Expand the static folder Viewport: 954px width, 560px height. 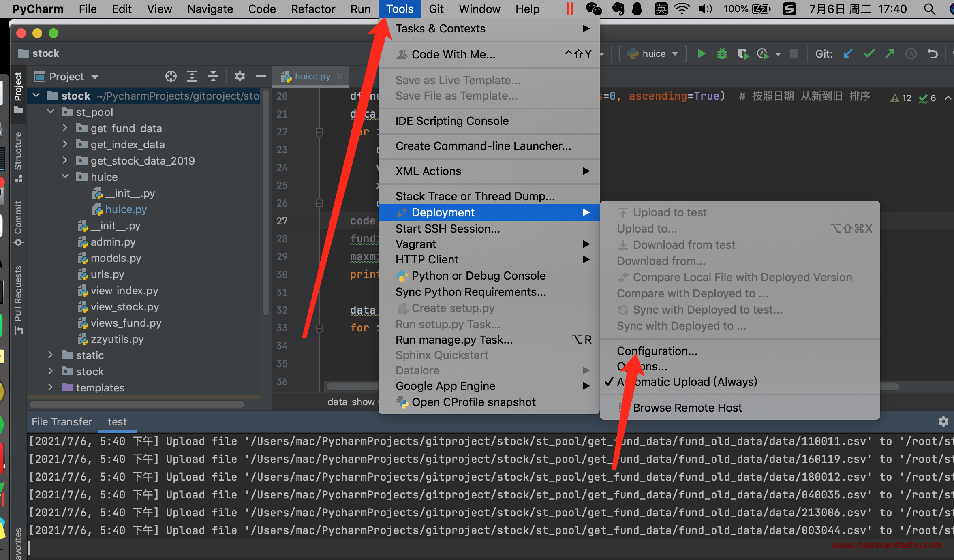(x=50, y=355)
